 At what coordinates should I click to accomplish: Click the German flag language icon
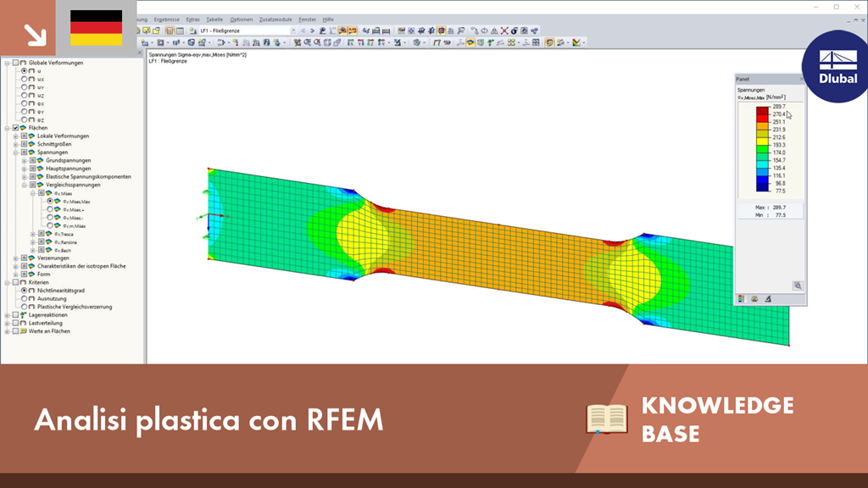tap(97, 28)
